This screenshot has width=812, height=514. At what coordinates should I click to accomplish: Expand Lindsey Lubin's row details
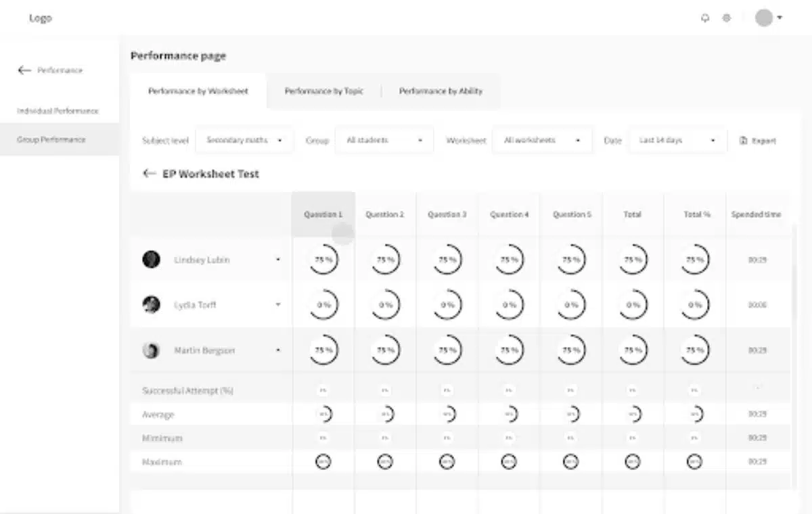[277, 260]
